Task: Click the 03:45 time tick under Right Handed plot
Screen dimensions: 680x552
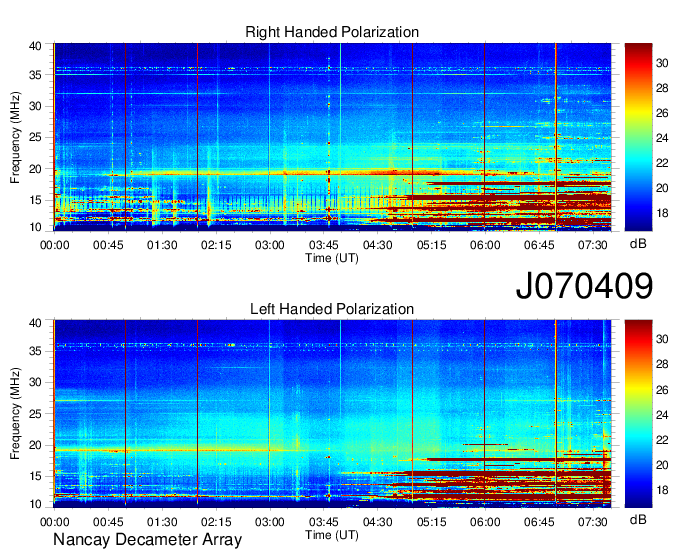Action: pyautogui.click(x=324, y=245)
